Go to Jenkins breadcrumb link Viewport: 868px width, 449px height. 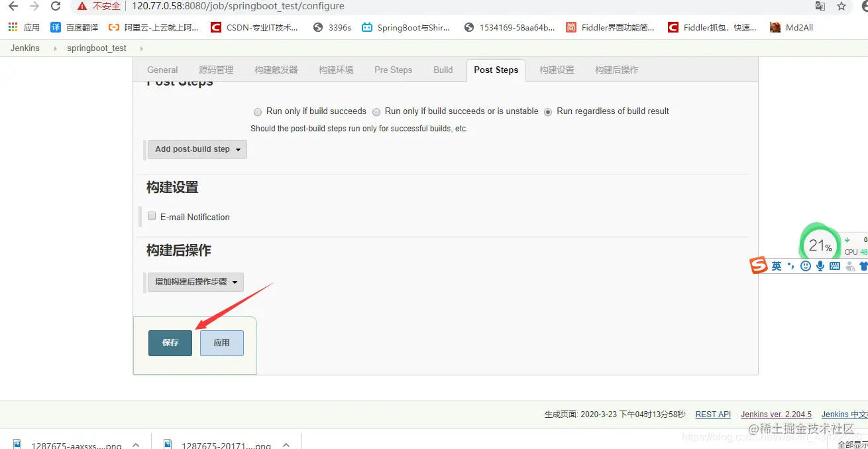(25, 48)
